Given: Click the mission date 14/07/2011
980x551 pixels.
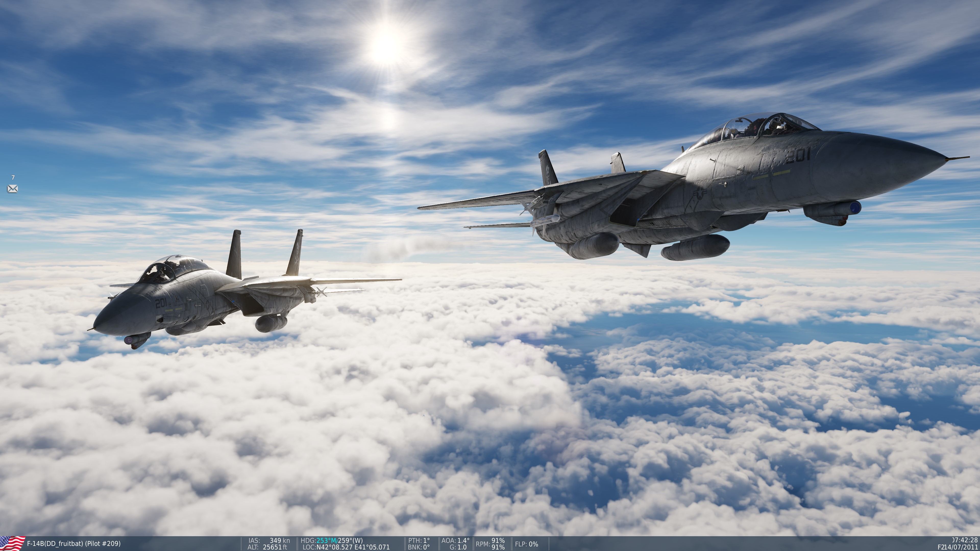Looking at the screenshot, I should (962, 547).
